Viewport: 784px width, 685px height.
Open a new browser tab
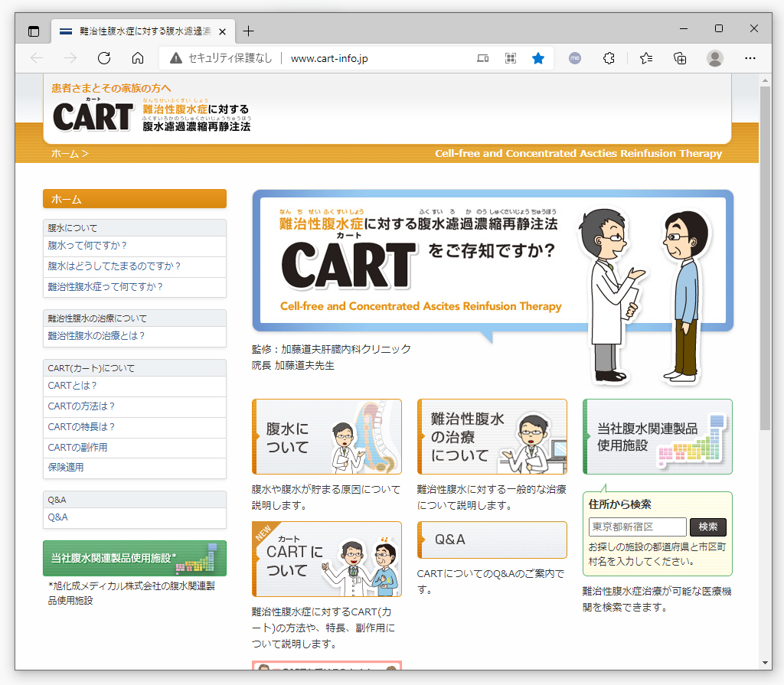click(x=248, y=31)
